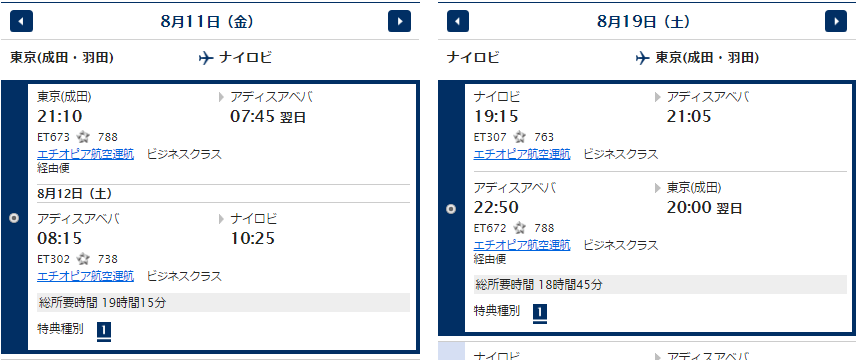The width and height of the screenshot is (861, 360).
Task: Click Star Alliance icon next to ET307
Action: coord(519,137)
